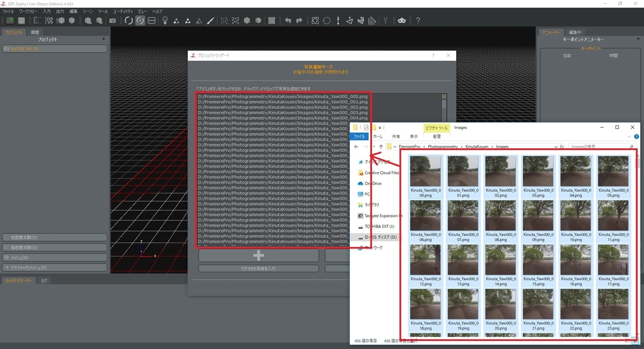Viewport: 644px width, 349px height.
Task: Select Creative Cloud Files in sidebar
Action: click(378, 173)
